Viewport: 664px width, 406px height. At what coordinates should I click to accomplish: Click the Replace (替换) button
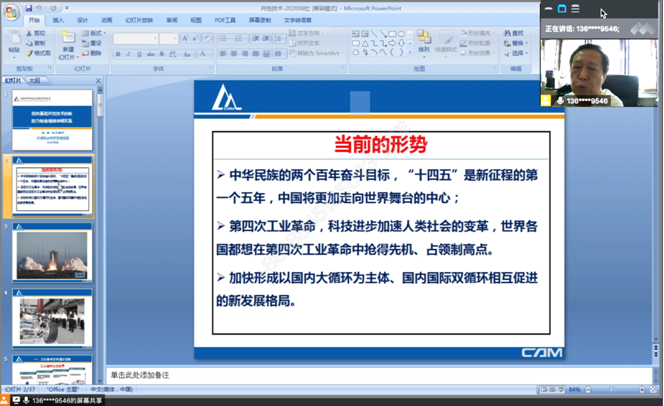513,42
